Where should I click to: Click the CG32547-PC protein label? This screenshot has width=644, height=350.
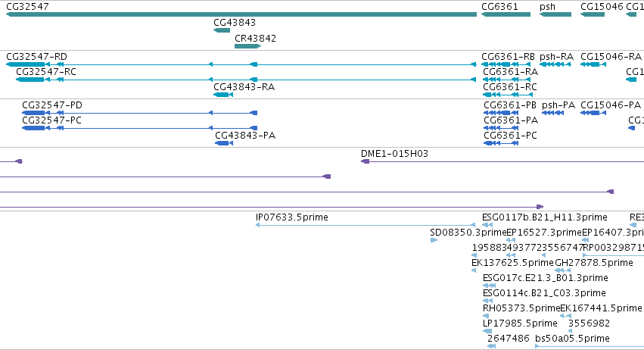51,120
